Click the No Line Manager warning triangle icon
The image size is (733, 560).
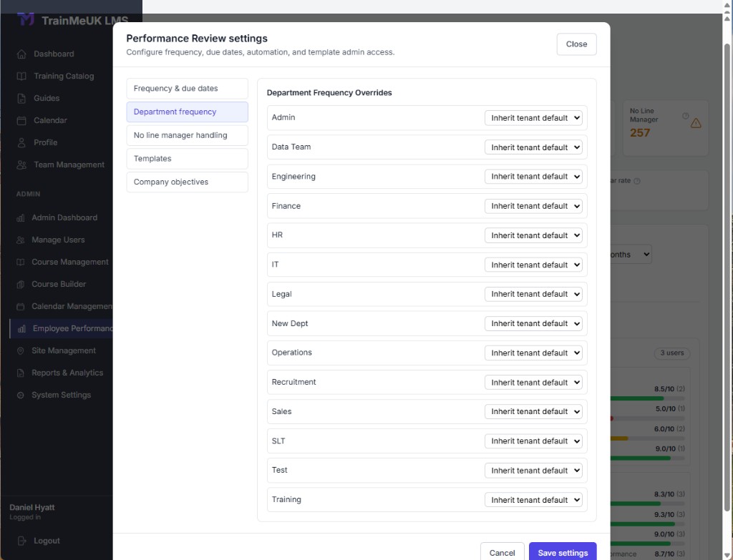tap(696, 123)
